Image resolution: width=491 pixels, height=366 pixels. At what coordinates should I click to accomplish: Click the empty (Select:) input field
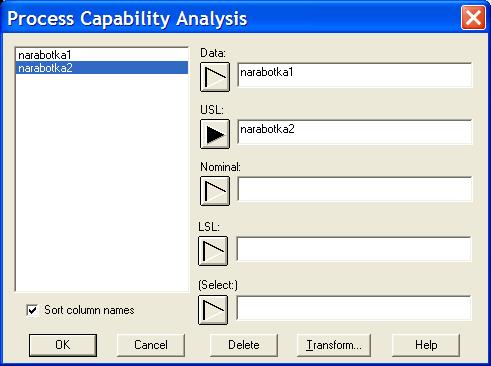pyautogui.click(x=354, y=308)
